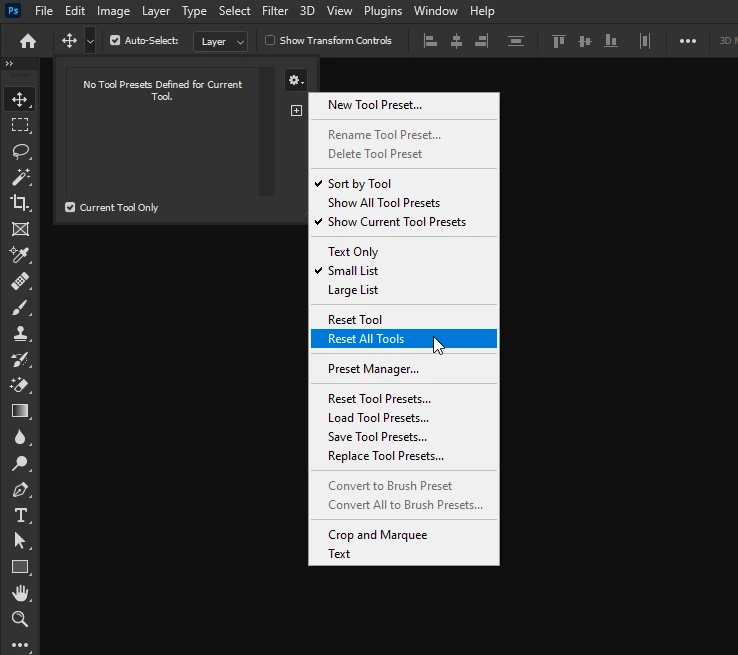Open the File menu
Image resolution: width=738 pixels, height=655 pixels.
(x=44, y=10)
